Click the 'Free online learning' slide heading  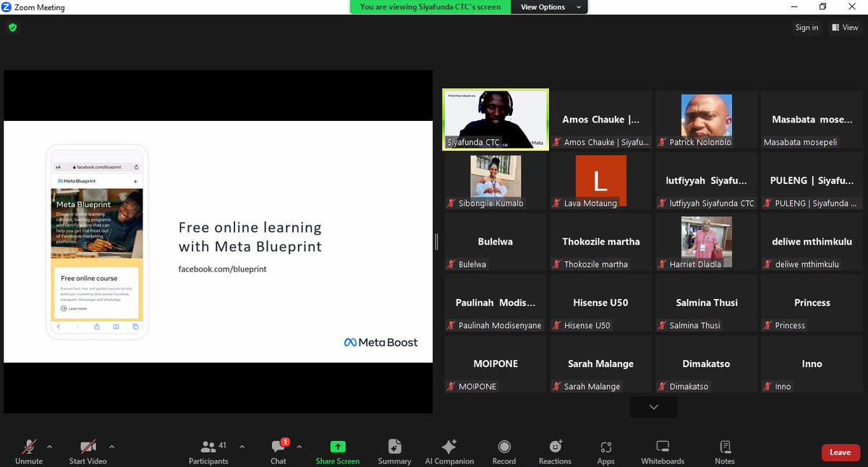[x=250, y=237]
